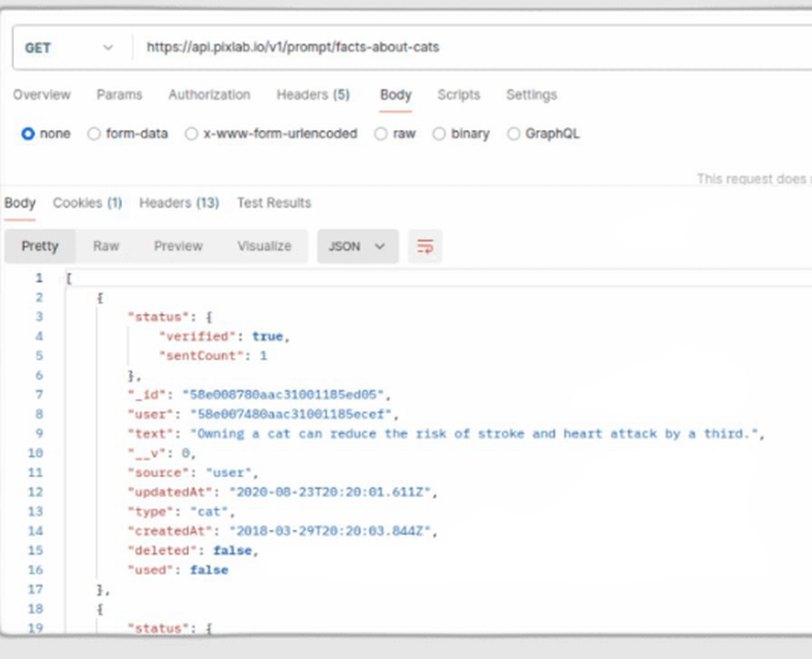This screenshot has width=812, height=659.
Task: Open the Scripts tab
Action: [x=459, y=95]
